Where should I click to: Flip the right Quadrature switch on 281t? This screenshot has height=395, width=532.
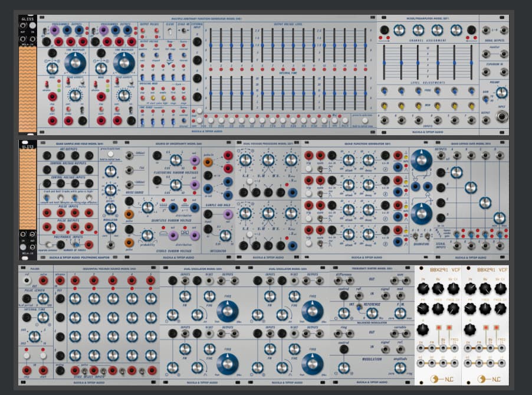(428, 236)
